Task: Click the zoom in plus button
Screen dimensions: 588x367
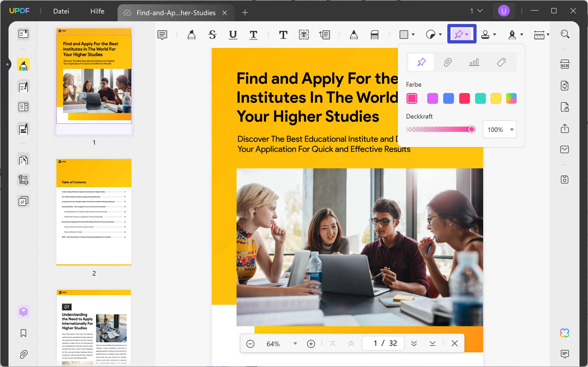Action: (x=311, y=344)
